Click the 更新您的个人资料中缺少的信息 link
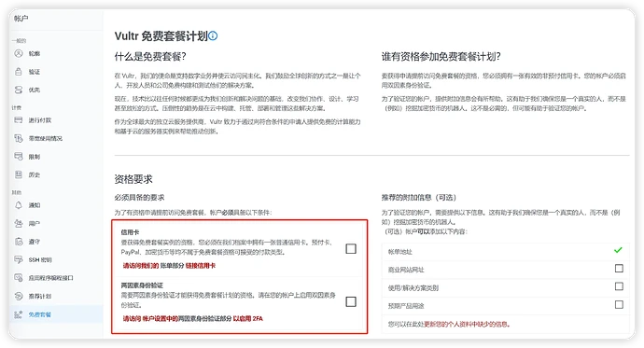 pyautogui.click(x=466, y=324)
